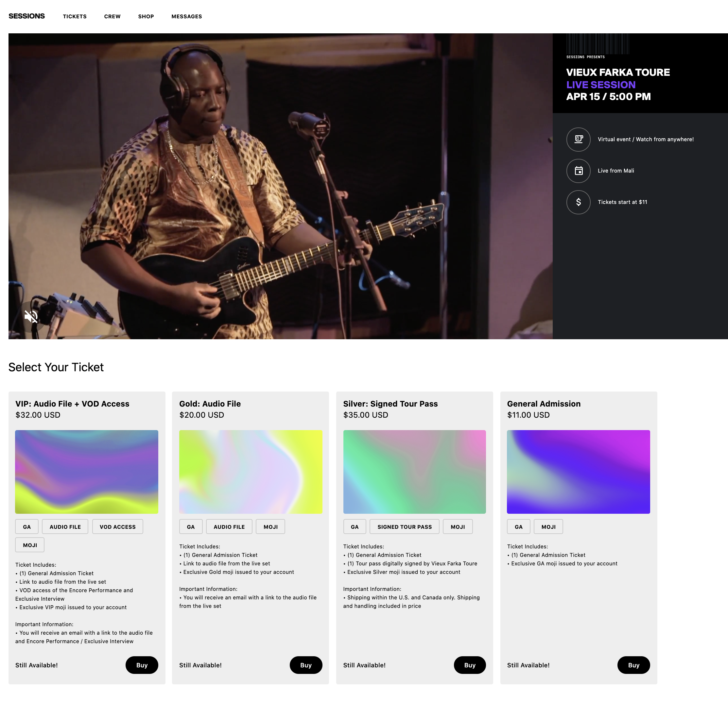Click the 'LIVE SESSION' purple text
This screenshot has height=702, width=728.
coord(600,85)
